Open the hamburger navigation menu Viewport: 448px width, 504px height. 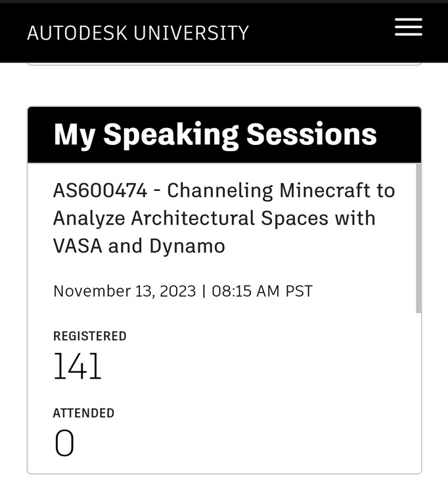click(x=408, y=28)
